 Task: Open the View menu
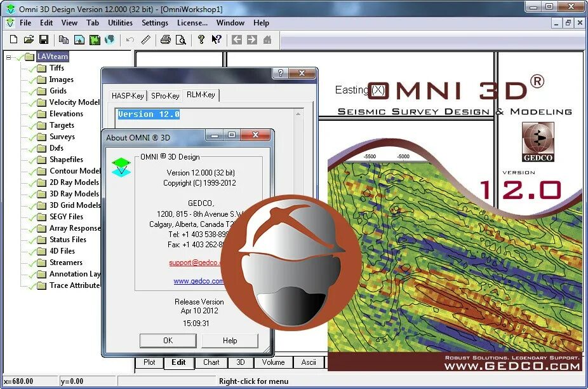69,23
